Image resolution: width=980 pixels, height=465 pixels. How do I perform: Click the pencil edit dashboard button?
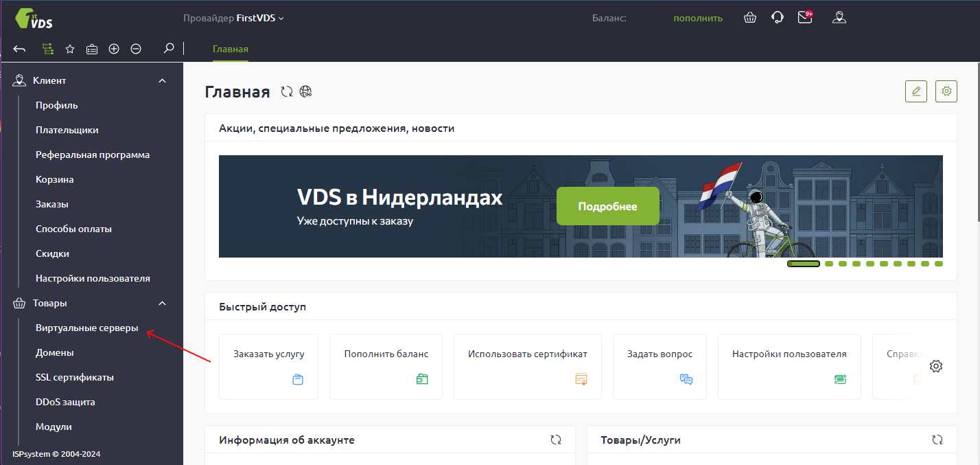(916, 91)
